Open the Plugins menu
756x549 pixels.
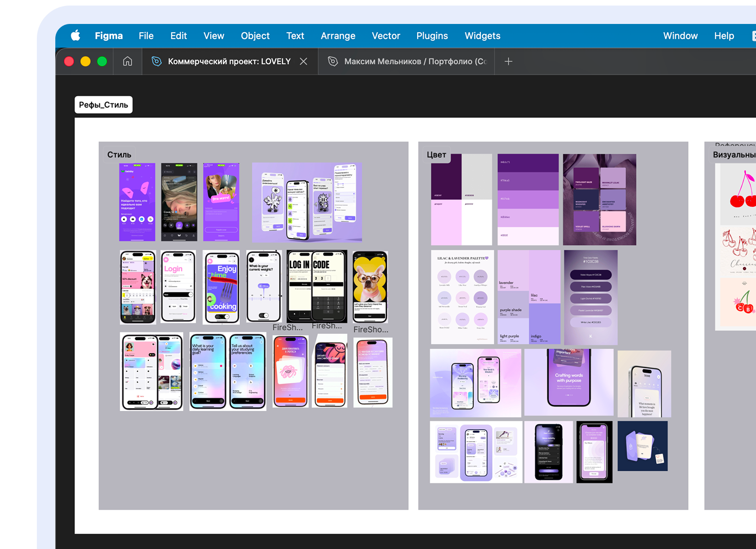[432, 36]
